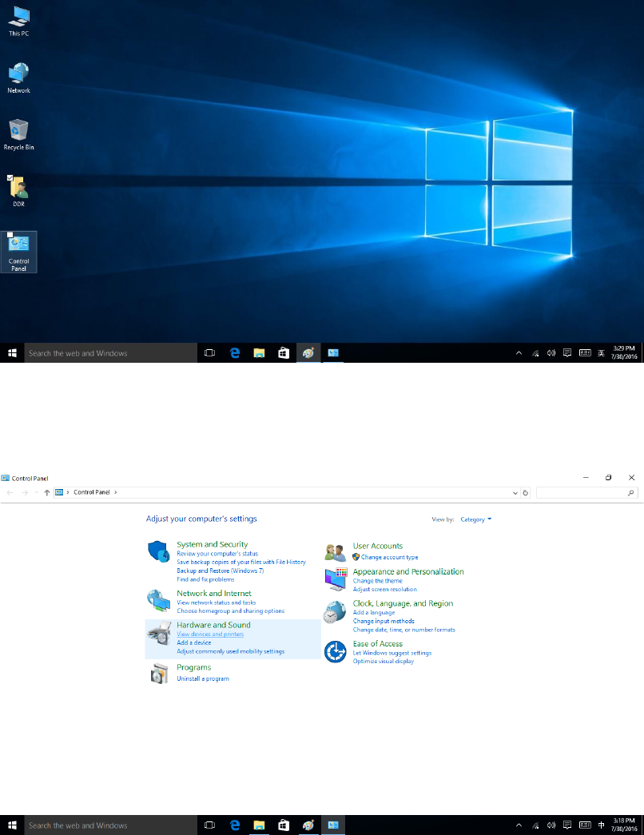Open the View by Category dropdown
The height and width of the screenshot is (835, 644).
476,519
